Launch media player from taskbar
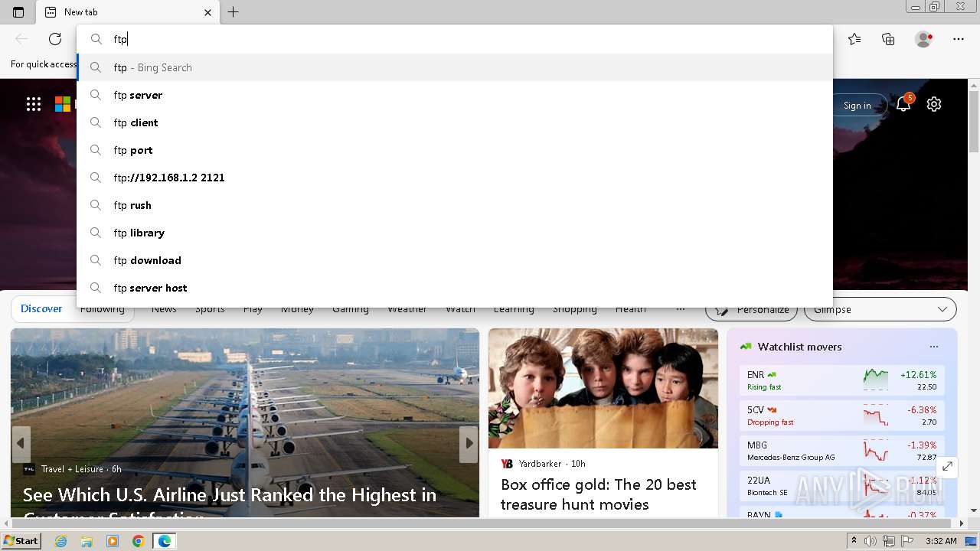The height and width of the screenshot is (551, 980). pos(113,541)
